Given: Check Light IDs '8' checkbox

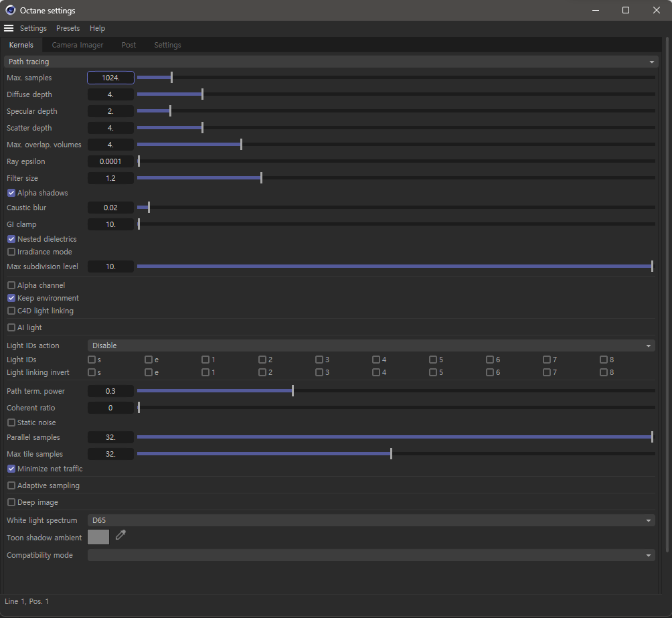Looking at the screenshot, I should 604,360.
